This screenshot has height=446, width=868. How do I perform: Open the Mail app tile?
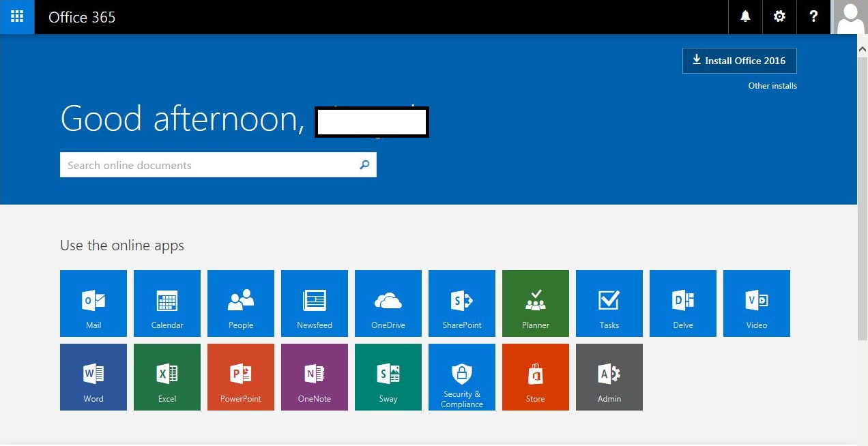93,303
